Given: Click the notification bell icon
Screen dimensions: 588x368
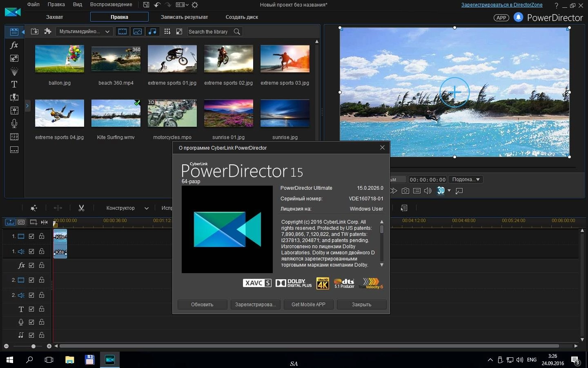Looking at the screenshot, I should (x=518, y=17).
